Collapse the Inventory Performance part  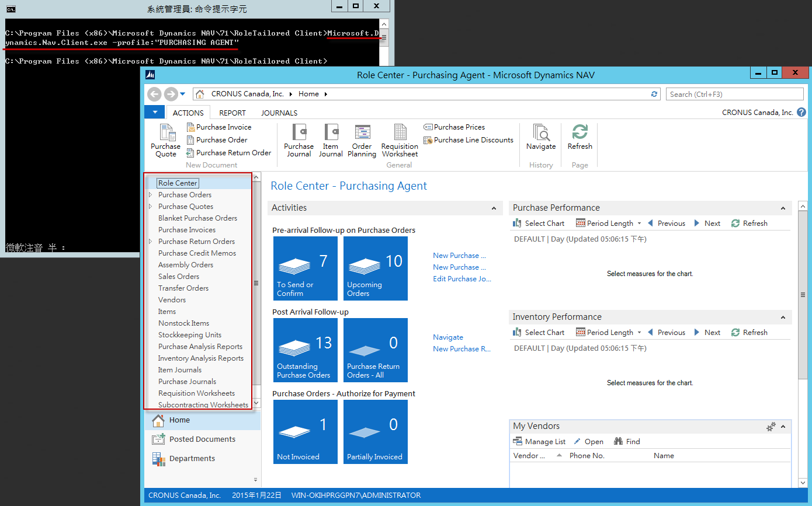coord(783,317)
